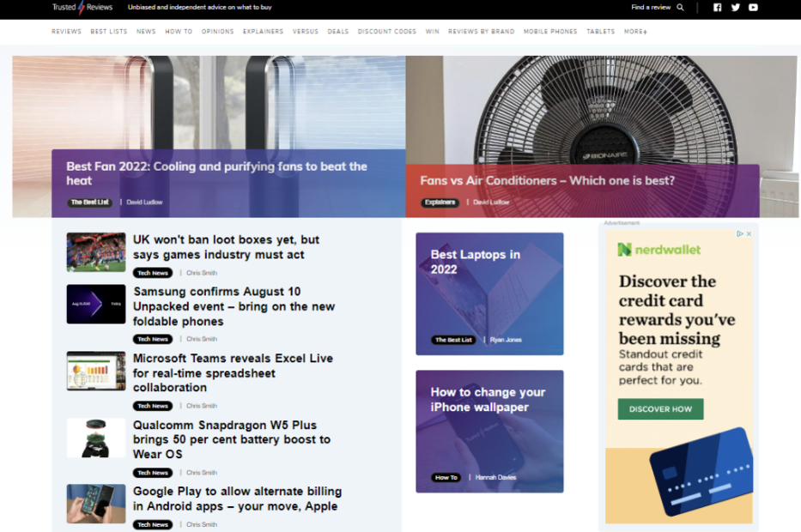Screen dimensions: 801x532
Task: Click the Trusted Reviews logo
Action: click(x=83, y=7)
